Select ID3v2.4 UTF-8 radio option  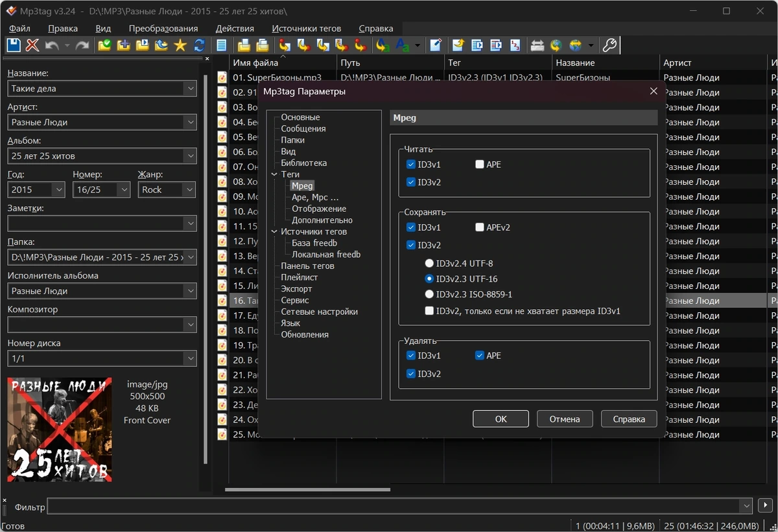tap(429, 264)
